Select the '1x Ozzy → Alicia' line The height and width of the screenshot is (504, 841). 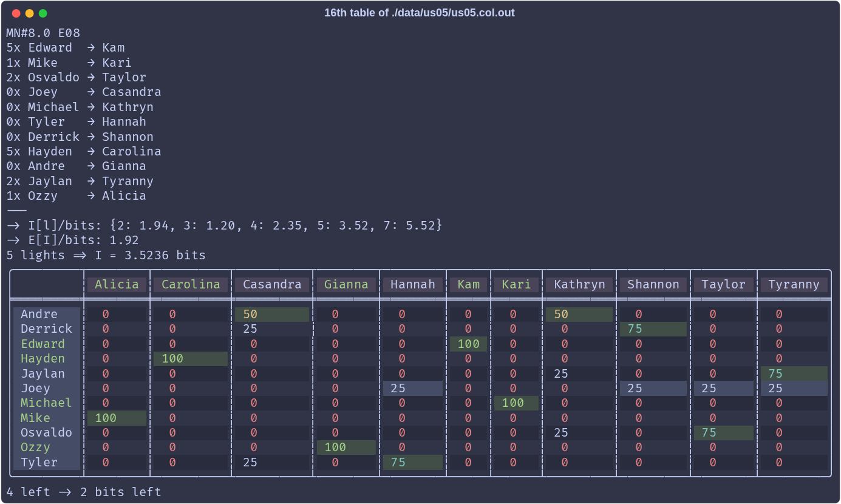tap(77, 196)
